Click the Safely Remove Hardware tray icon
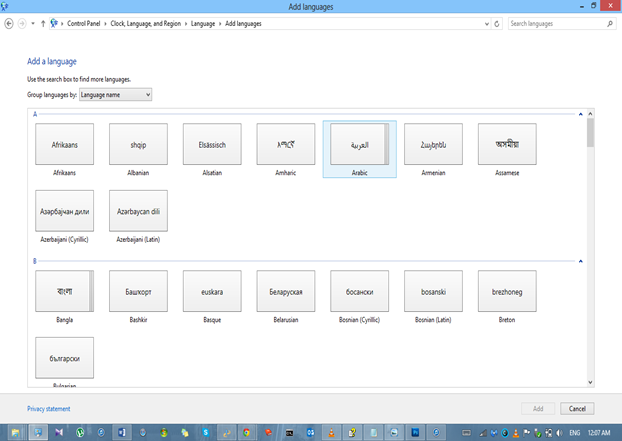622x441 pixels. 538,433
